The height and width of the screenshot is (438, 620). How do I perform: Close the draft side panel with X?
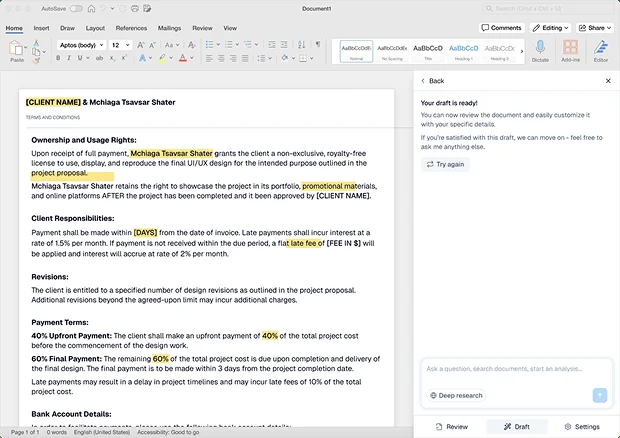pos(608,81)
